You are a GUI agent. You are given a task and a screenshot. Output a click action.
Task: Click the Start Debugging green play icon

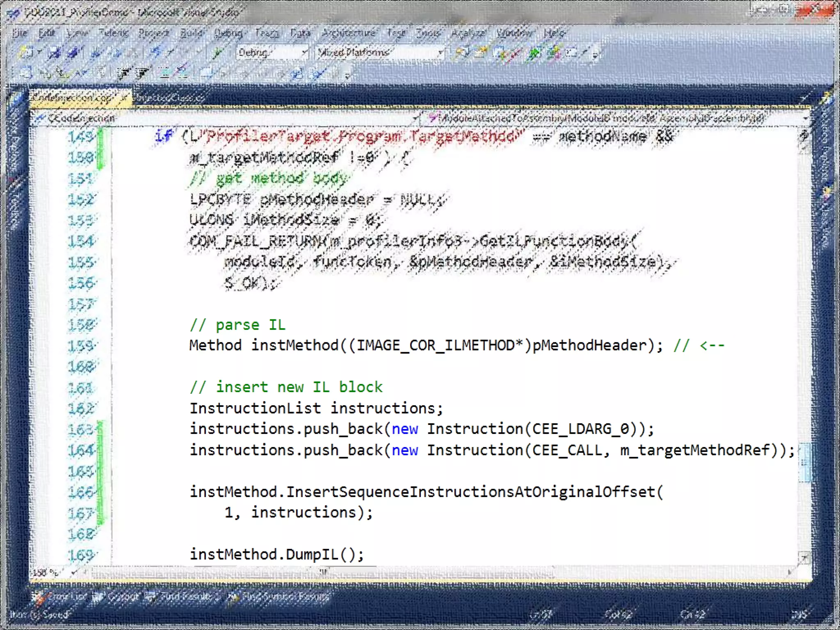pos(217,52)
